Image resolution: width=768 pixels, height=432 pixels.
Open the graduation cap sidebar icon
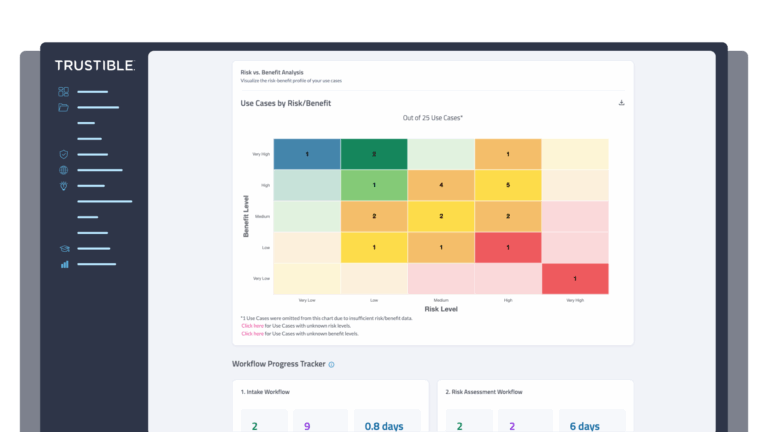coord(63,249)
